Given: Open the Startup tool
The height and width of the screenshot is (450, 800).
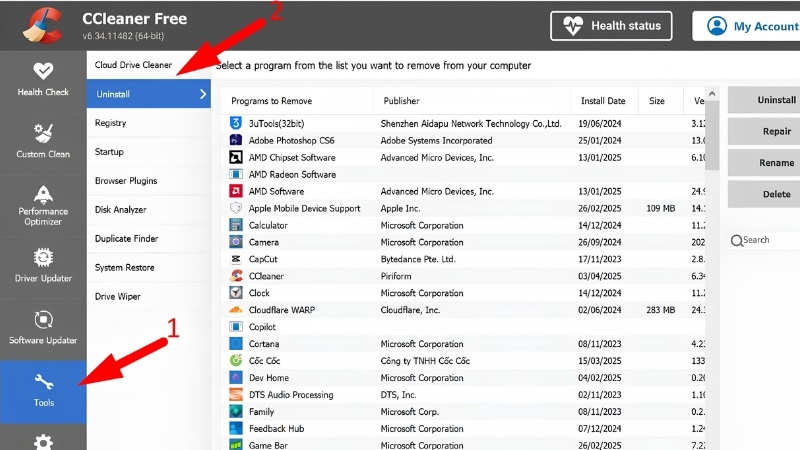Looking at the screenshot, I should [148, 152].
